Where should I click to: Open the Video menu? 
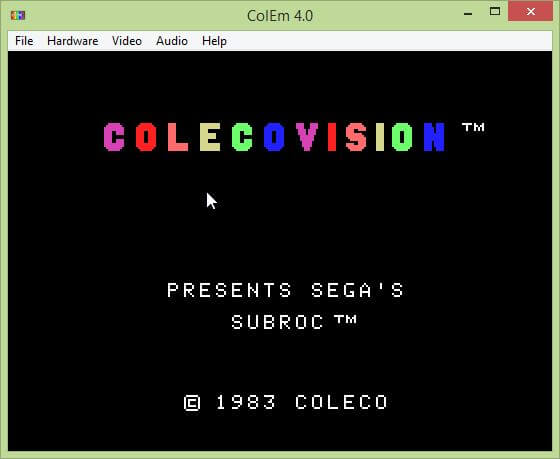click(x=127, y=41)
